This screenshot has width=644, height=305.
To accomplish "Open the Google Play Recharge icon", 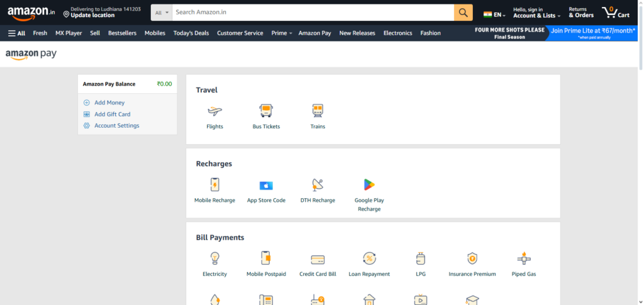I will 369,185.
